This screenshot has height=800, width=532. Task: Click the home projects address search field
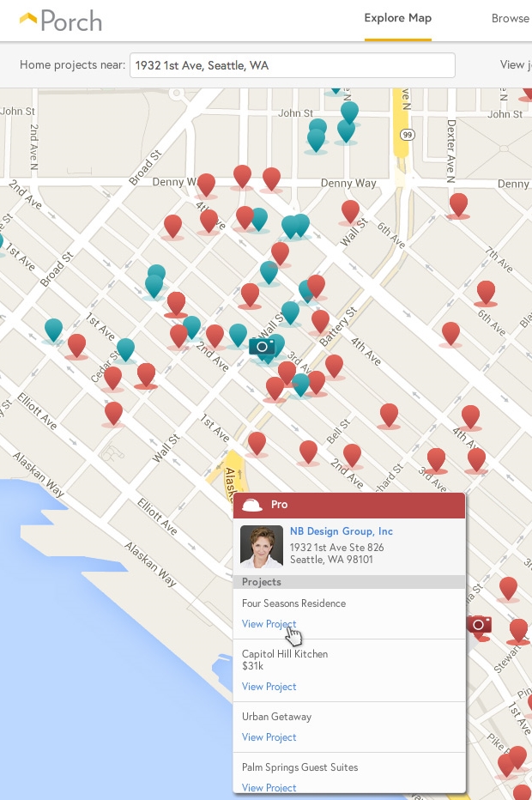(292, 65)
